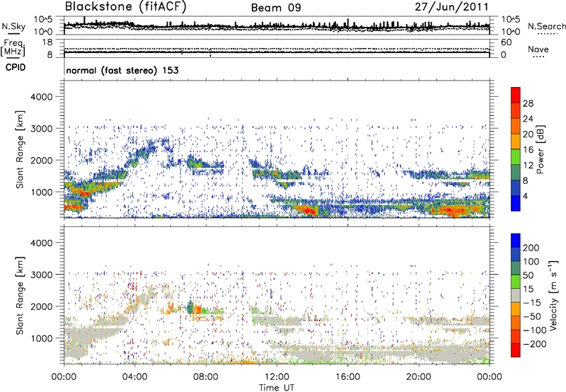566x392 pixels.
Task: Click the 'Velocity [m s-1]' colorbar title
Action: (553, 296)
